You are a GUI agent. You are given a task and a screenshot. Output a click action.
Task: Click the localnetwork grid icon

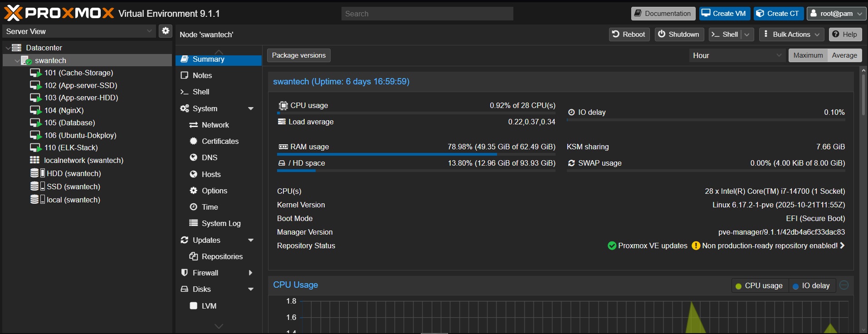tap(35, 160)
